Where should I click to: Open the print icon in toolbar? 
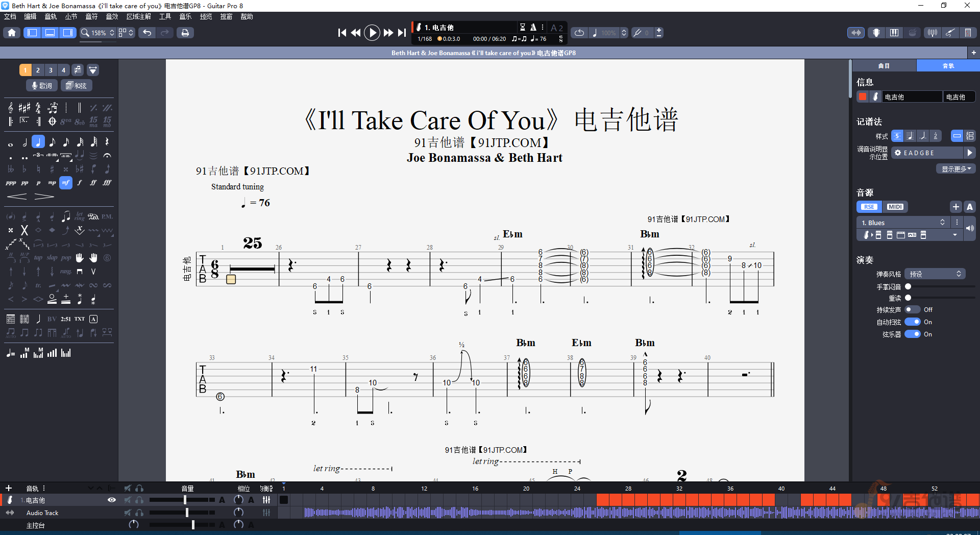tap(185, 33)
